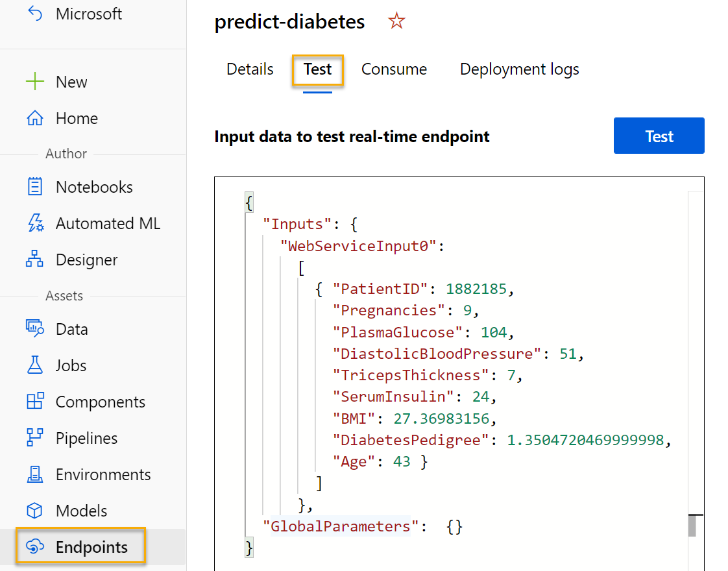
Task: Click the back arrow beside Microsoft
Action: (34, 14)
